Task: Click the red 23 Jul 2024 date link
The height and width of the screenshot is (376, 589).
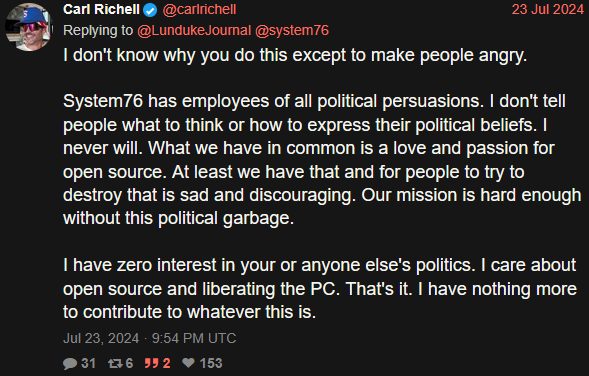Action: tap(547, 9)
